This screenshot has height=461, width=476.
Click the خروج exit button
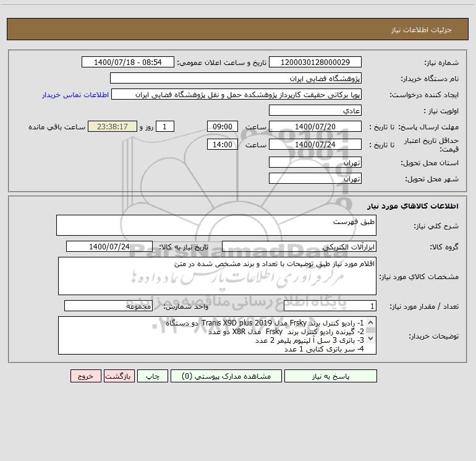[x=85, y=376]
